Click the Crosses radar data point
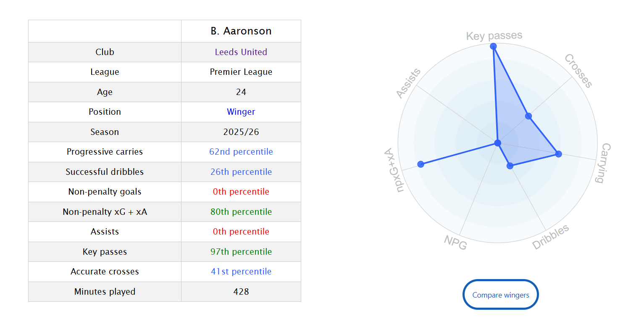This screenshot has width=644, height=327. [528, 116]
